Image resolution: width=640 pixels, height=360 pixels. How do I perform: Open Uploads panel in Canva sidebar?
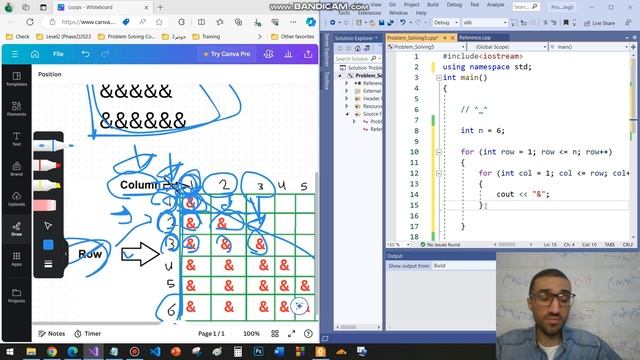point(16,199)
